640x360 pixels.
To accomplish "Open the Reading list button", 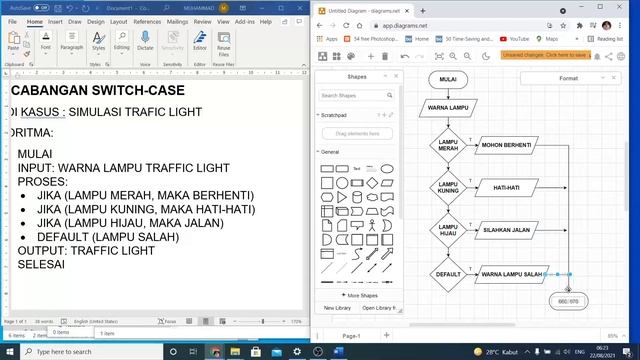I will 605,39.
